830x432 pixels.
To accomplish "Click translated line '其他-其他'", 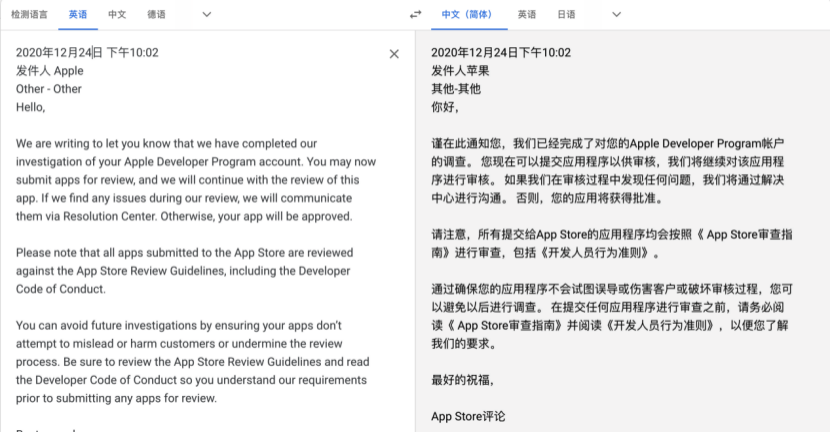I will click(x=456, y=89).
